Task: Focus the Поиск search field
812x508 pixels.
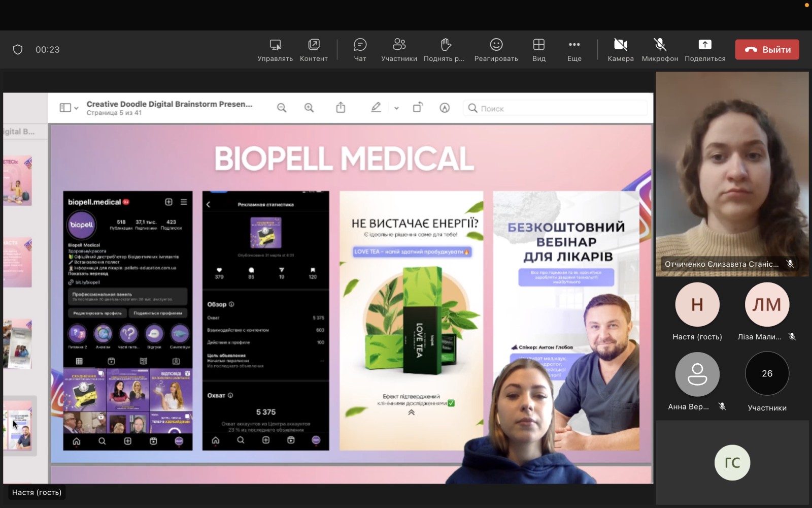Action: (x=555, y=108)
